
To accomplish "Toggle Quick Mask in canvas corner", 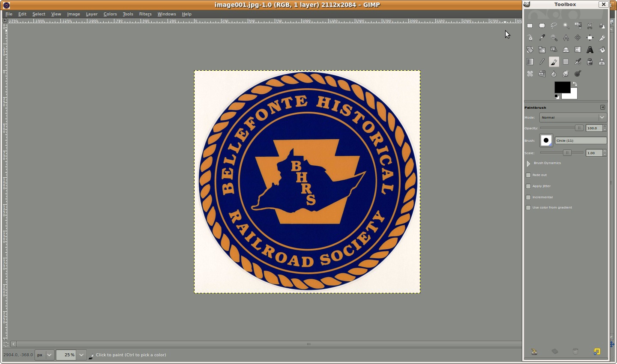I will click(6, 344).
